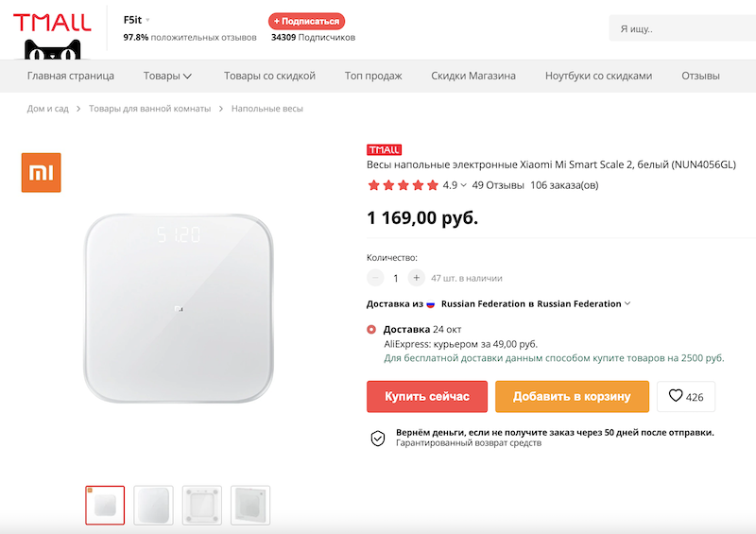Select the Доставка 24 окт radio option
756x534 pixels.
(371, 330)
